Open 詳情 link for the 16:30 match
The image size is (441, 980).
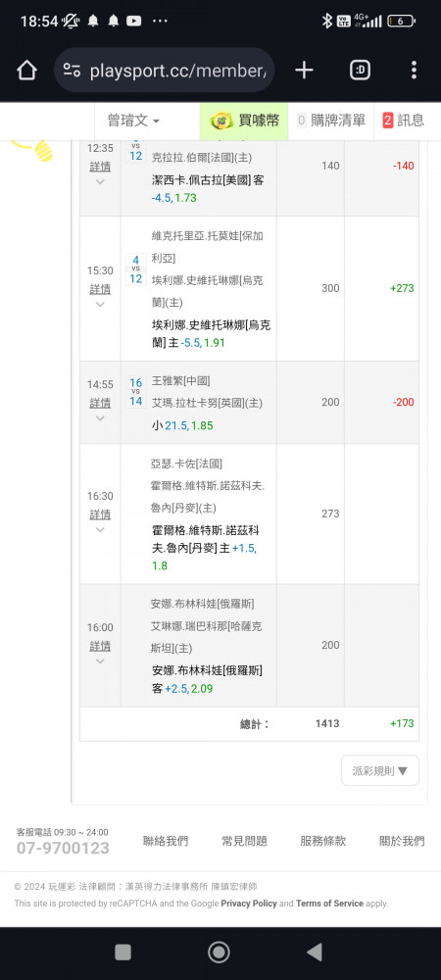(100, 514)
